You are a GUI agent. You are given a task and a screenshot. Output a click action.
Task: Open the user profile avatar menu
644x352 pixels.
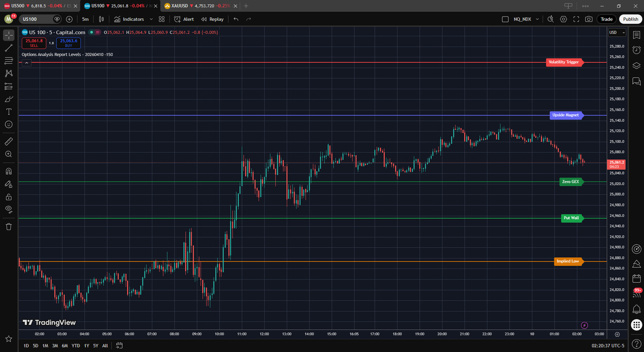[x=9, y=19]
